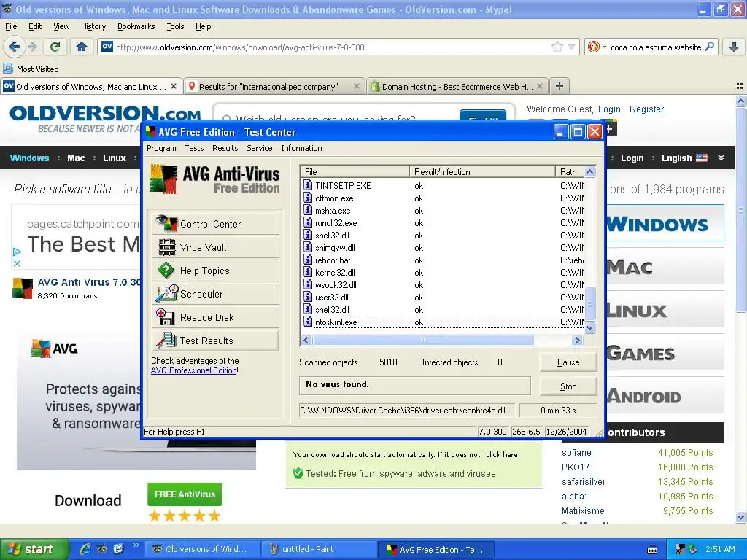Close the Old versions of Windows tab
The width and height of the screenshot is (747, 560).
pyautogui.click(x=174, y=86)
